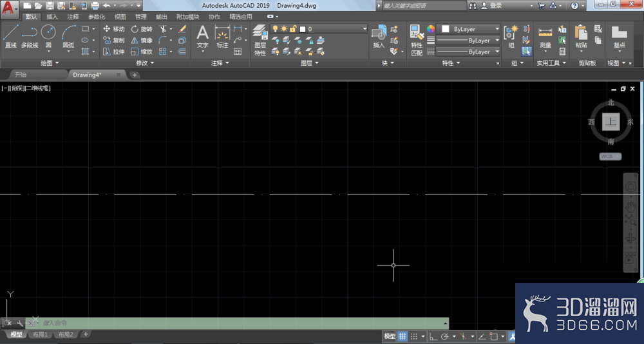Click the 旋转 (Rotate) tool
The height and width of the screenshot is (344, 644).
point(142,29)
